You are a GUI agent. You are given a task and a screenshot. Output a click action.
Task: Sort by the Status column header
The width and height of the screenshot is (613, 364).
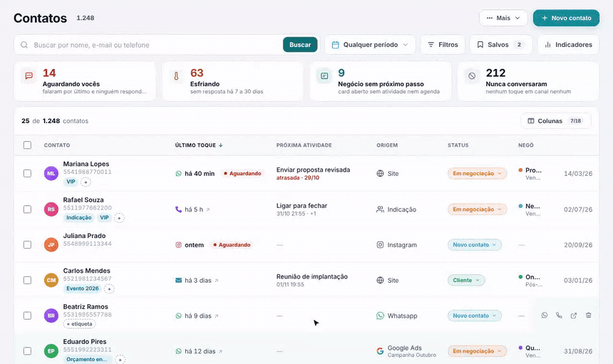458,145
